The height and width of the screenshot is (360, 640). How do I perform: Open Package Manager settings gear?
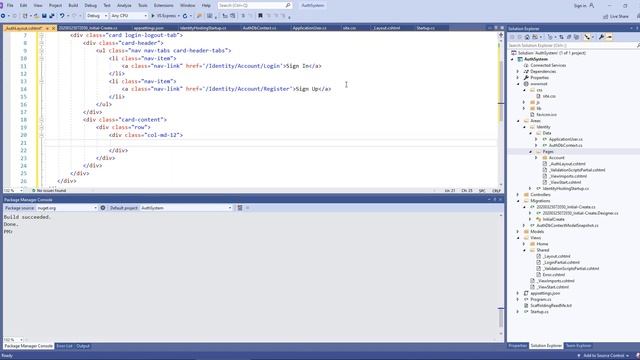click(x=103, y=208)
